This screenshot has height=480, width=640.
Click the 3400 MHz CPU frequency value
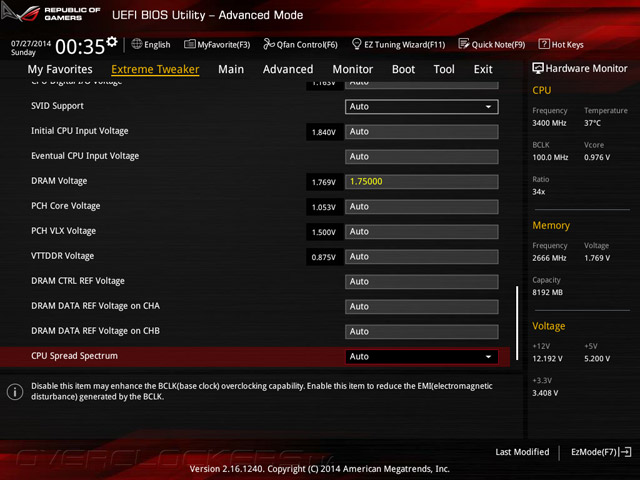549,123
